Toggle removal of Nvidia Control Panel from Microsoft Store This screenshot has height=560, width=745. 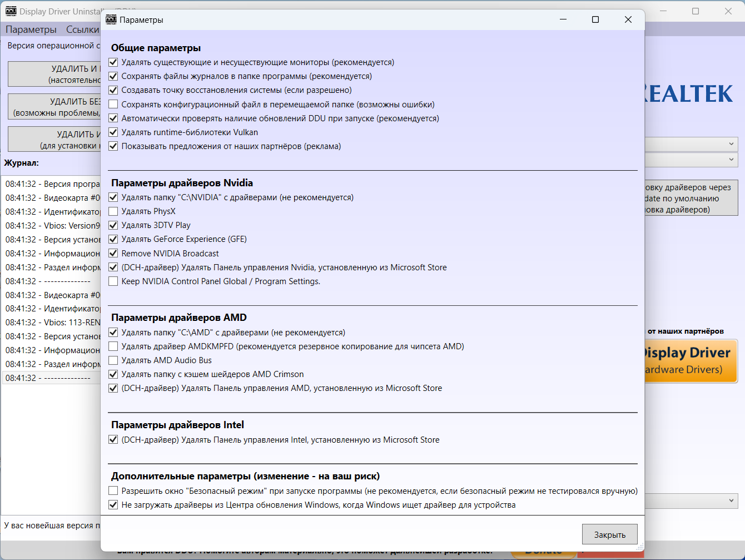point(113,267)
